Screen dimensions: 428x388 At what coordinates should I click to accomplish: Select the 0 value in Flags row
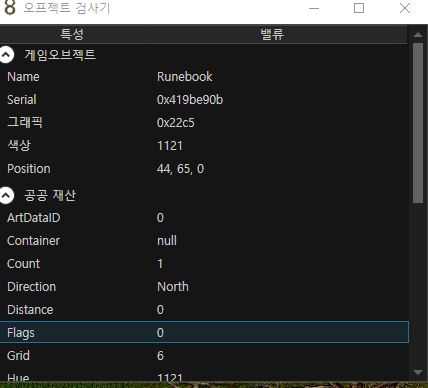160,333
